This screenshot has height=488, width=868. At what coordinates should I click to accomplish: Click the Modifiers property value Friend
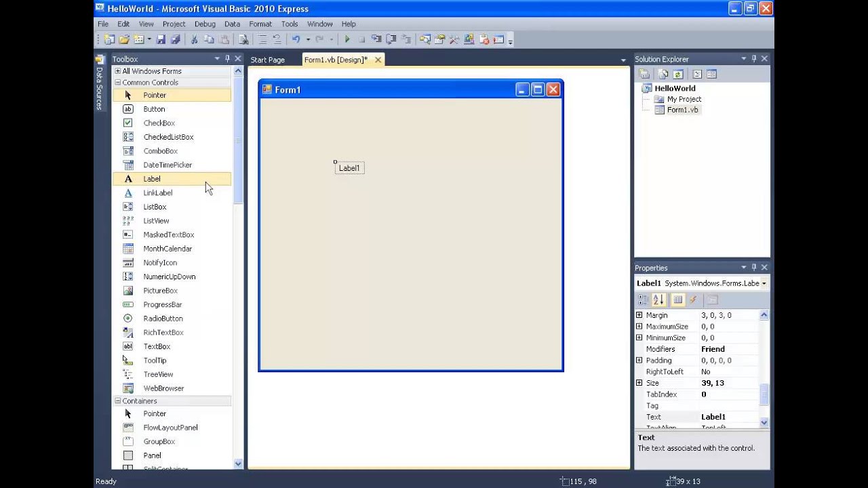point(729,349)
